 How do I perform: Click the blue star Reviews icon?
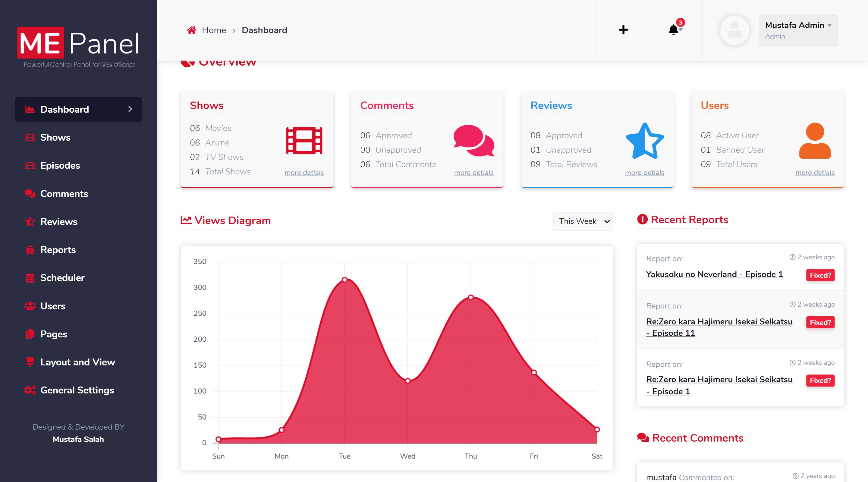644,141
